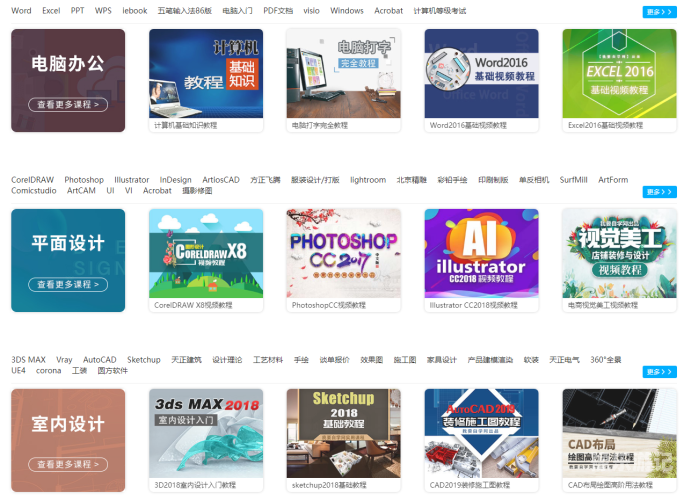Open 3ds MAX 2018 course thumbnail
The image size is (684, 500).
pyautogui.click(x=206, y=433)
